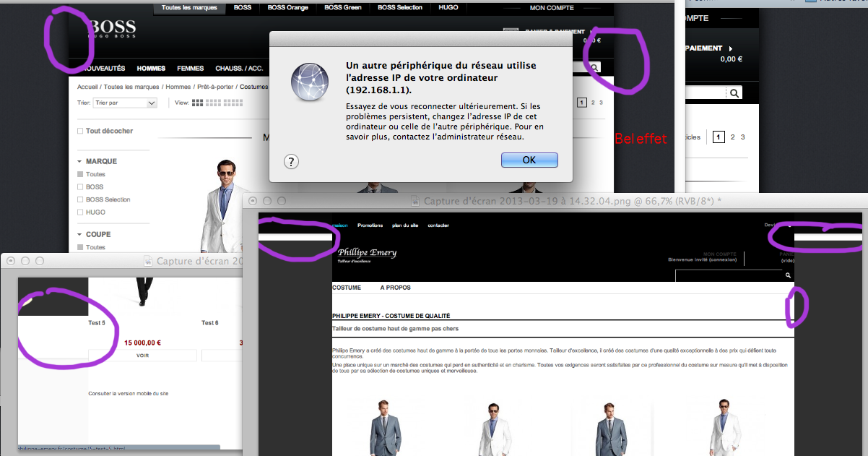The width and height of the screenshot is (868, 456).
Task: Open the HOMMES menu
Action: [151, 69]
